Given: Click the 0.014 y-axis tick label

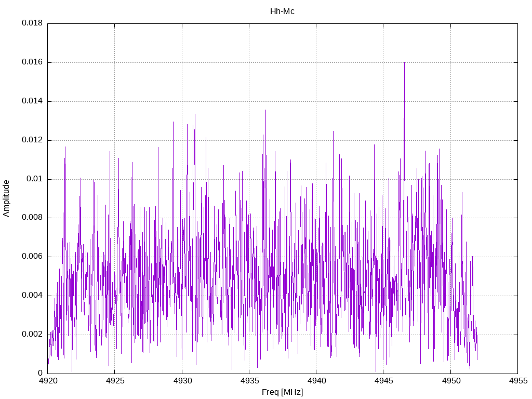Looking at the screenshot, I should pos(32,101).
